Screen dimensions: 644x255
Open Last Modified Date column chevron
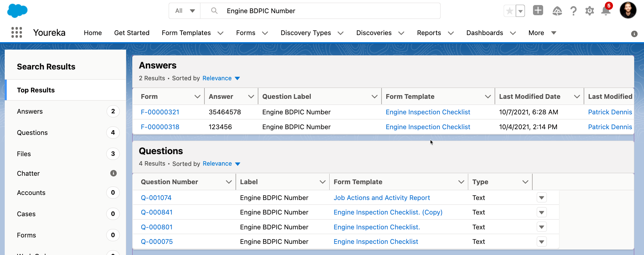[577, 96]
